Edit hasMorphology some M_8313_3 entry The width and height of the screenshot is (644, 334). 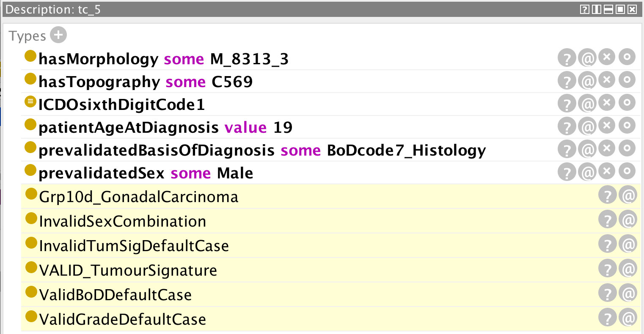point(627,57)
